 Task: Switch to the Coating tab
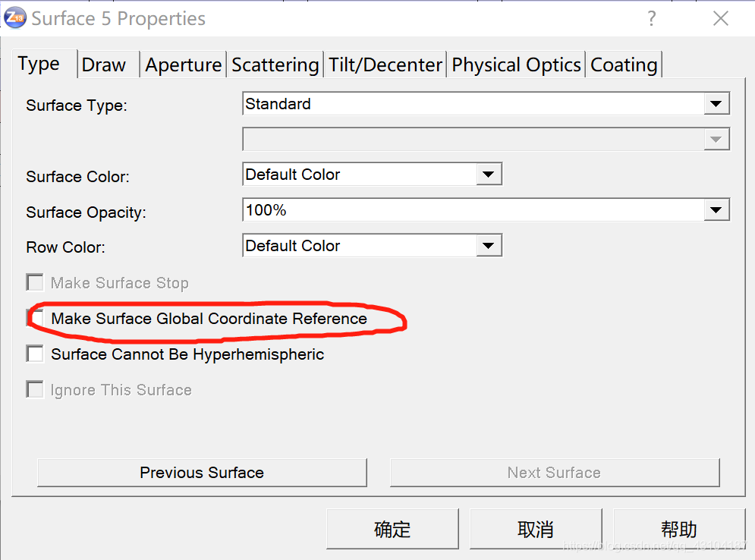point(624,65)
